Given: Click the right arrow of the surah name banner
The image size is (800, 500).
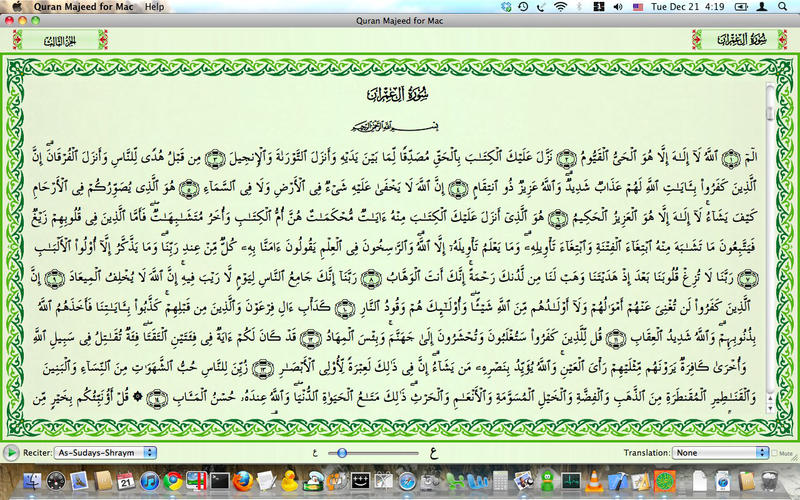Looking at the screenshot, I should point(782,40).
